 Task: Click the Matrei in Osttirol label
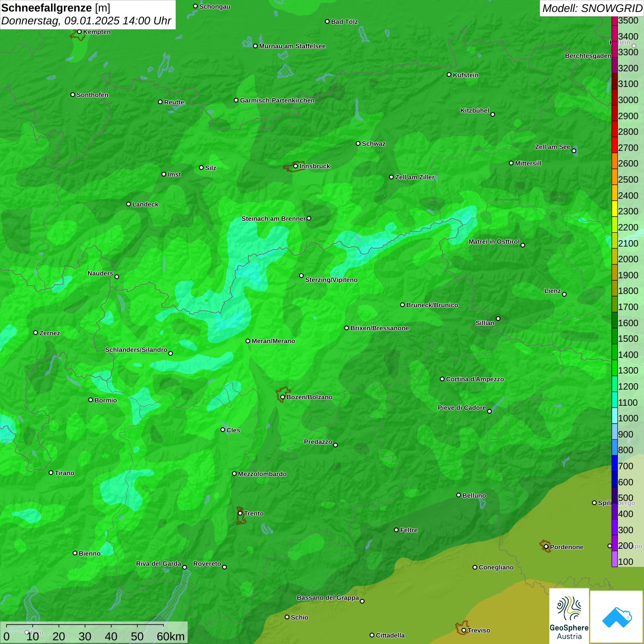point(494,241)
